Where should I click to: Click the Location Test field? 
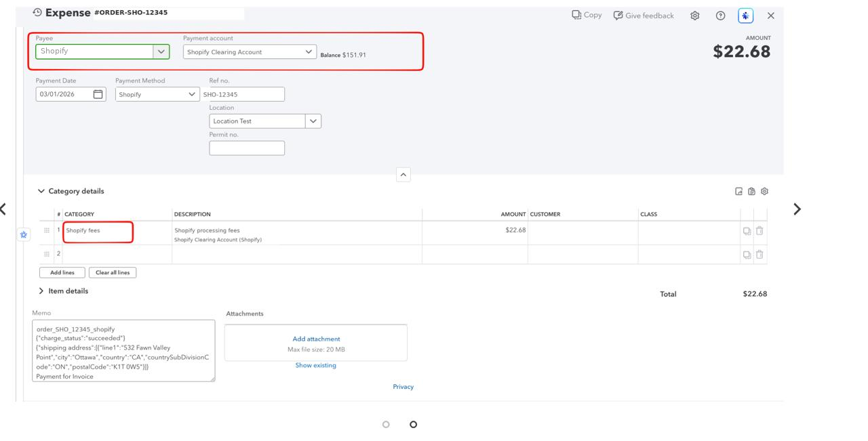tap(258, 121)
